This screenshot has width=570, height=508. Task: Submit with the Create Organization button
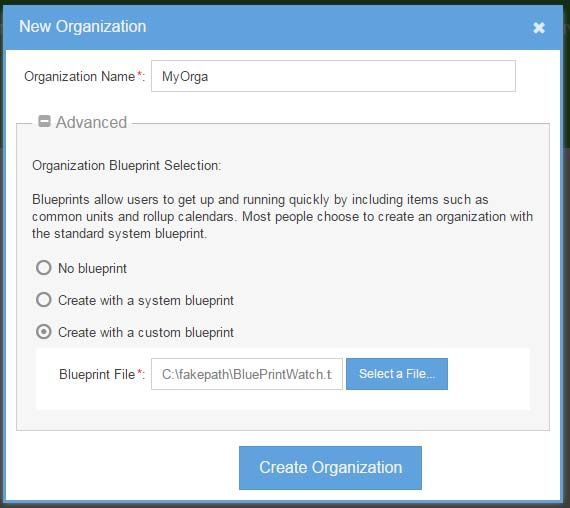[x=330, y=468]
